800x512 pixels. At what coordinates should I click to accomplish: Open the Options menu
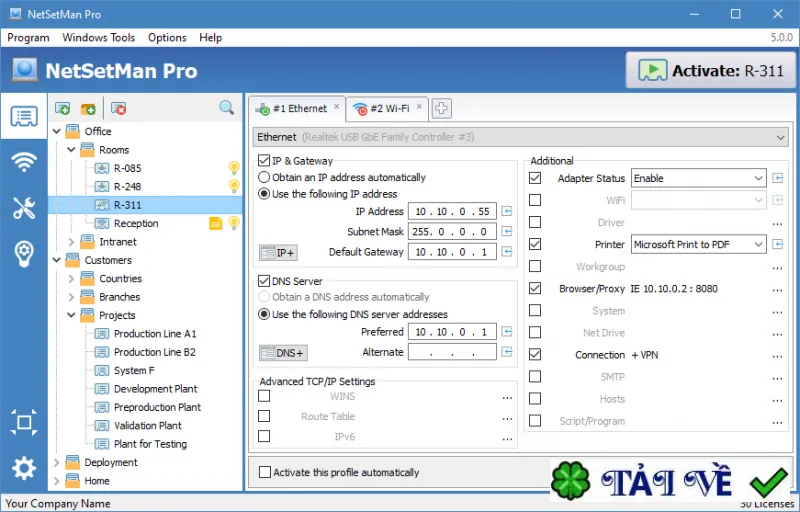167,38
